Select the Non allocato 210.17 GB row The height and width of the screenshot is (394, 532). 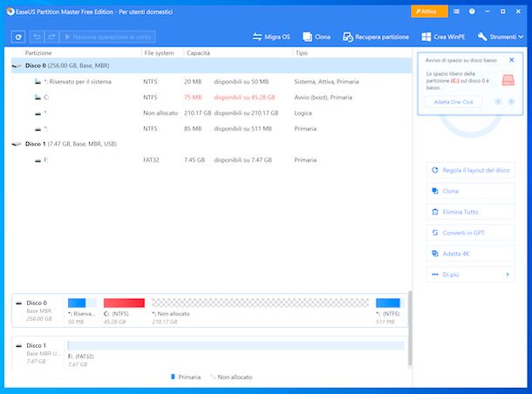(x=211, y=113)
